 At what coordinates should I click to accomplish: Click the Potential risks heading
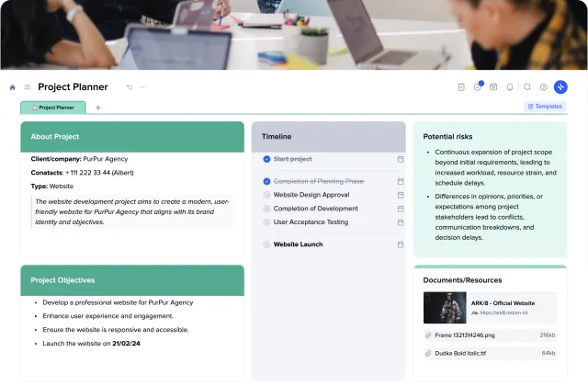point(447,137)
